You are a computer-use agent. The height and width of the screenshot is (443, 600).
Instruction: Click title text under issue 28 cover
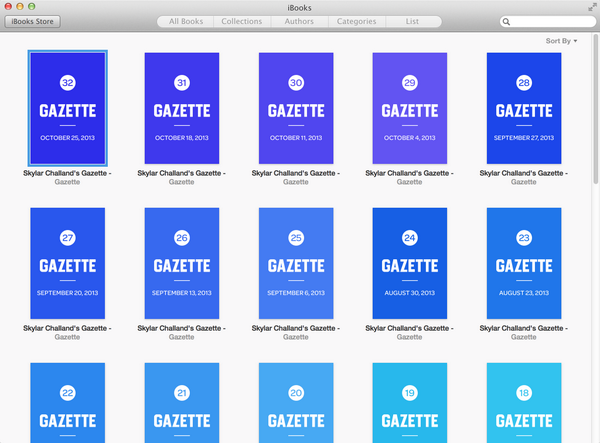pyautogui.click(x=523, y=173)
